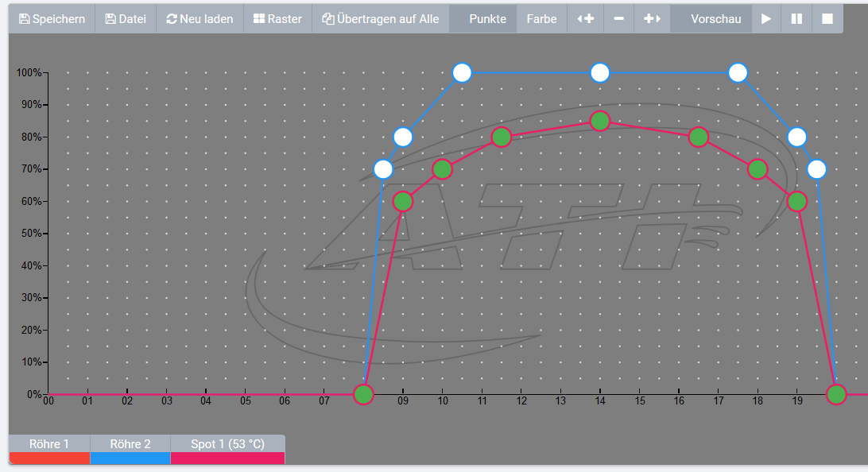Click the minus remove point icon
Image resolution: width=868 pixels, height=472 pixels.
pyautogui.click(x=618, y=18)
